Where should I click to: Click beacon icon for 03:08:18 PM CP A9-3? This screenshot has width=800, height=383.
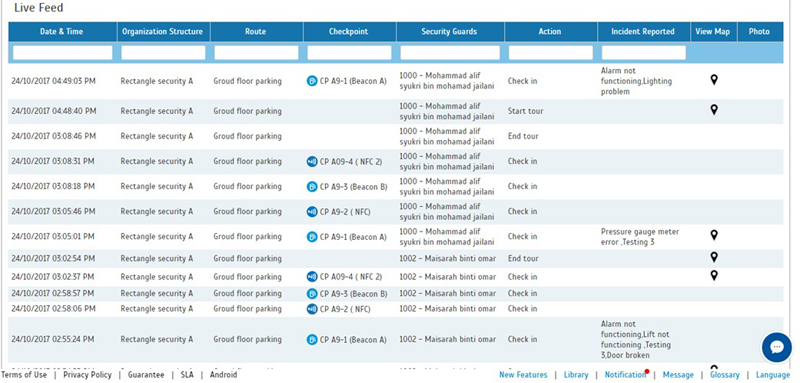pos(312,187)
